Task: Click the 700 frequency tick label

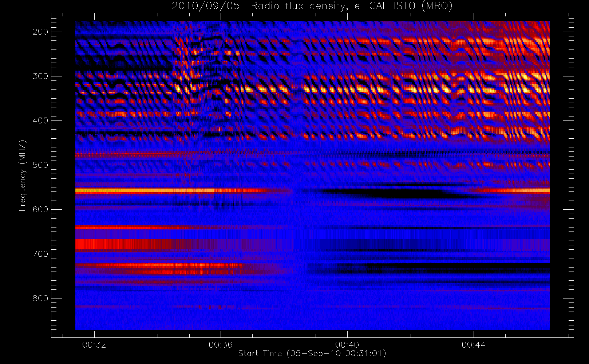Action: point(40,254)
